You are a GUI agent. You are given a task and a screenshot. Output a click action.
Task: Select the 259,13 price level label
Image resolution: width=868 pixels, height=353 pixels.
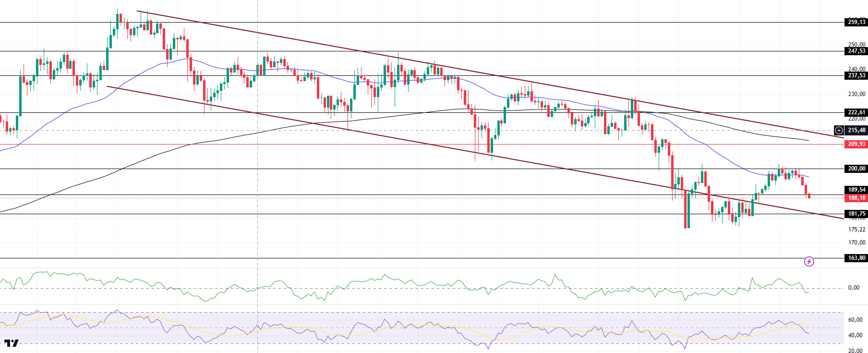tap(856, 22)
